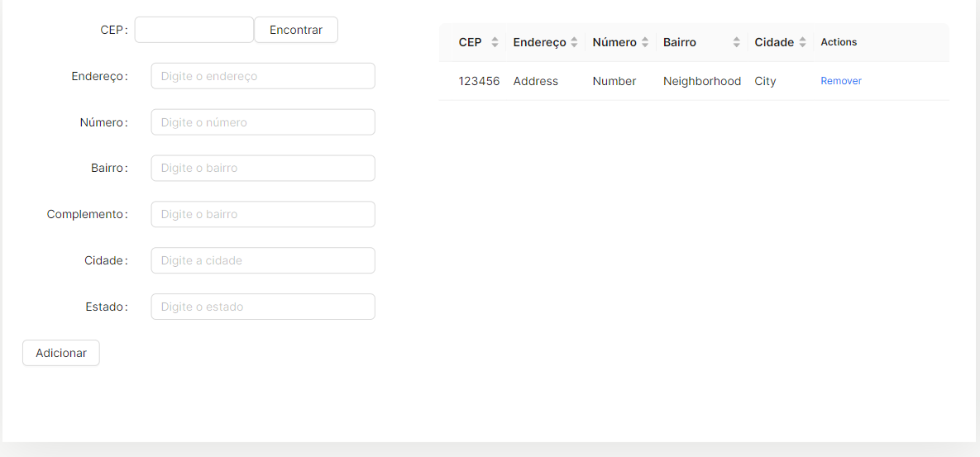This screenshot has width=980, height=457.
Task: Select the City cell in table
Action: pyautogui.click(x=765, y=81)
